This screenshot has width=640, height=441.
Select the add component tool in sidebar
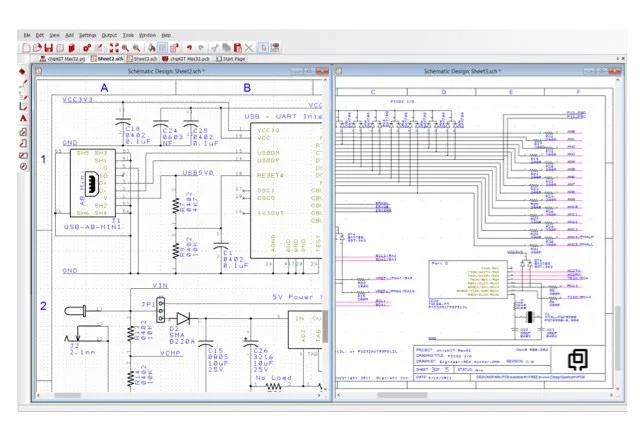coord(23,71)
